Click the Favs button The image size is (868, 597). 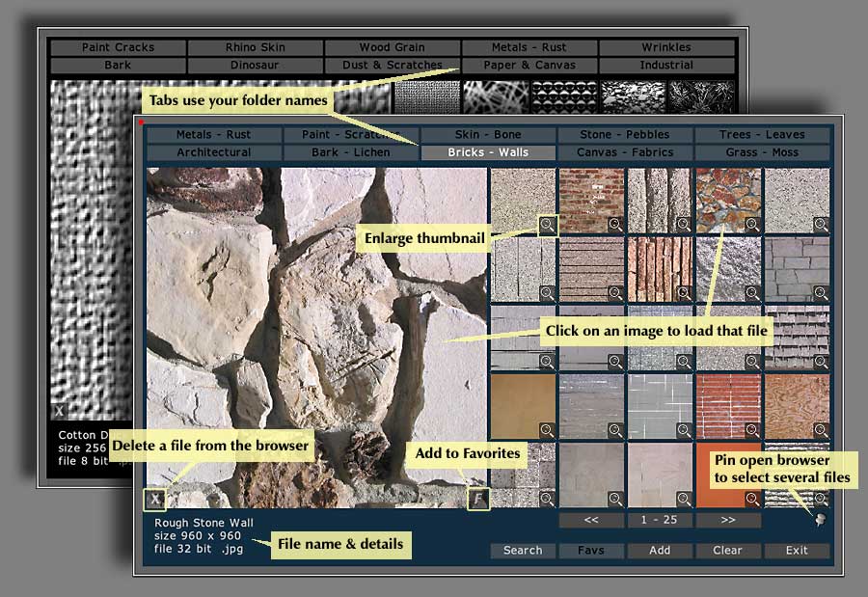click(590, 551)
